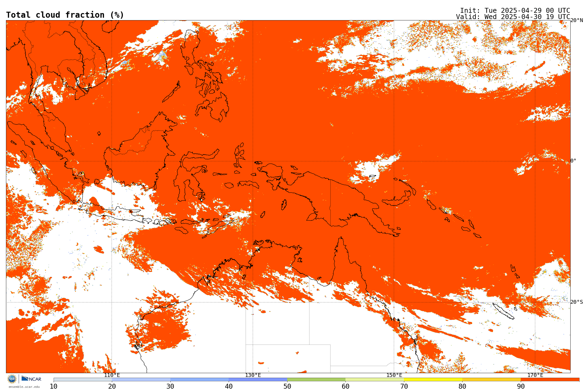Screen dimensions: 588x390
Task: Click the 90+ orange-red colorbar segment
Action: (550, 379)
